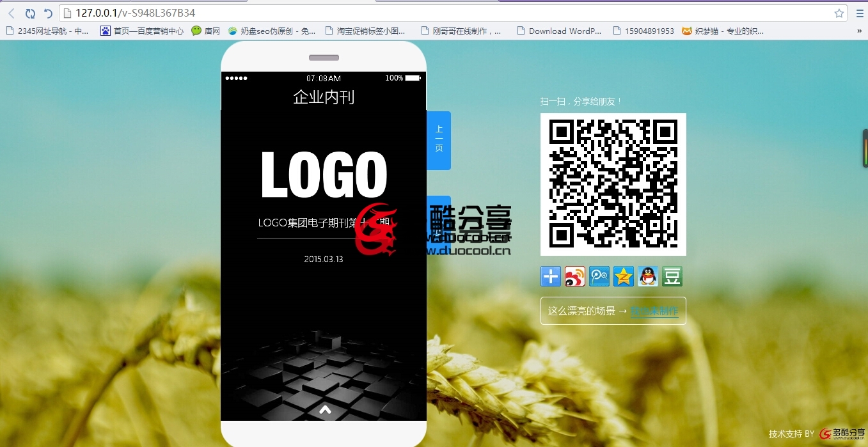This screenshot has height=447, width=868.
Task: Click the page icon of 15904891953 bookmark
Action: 617,31
